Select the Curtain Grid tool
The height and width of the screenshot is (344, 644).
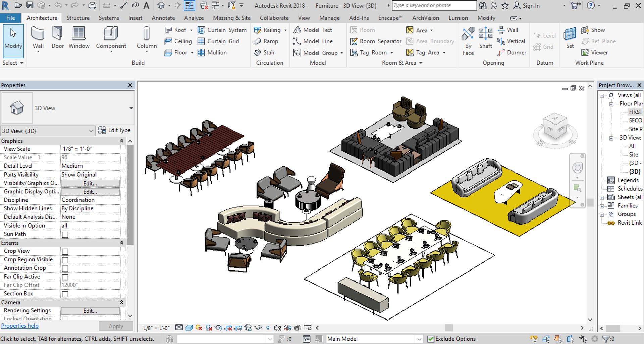(x=218, y=41)
